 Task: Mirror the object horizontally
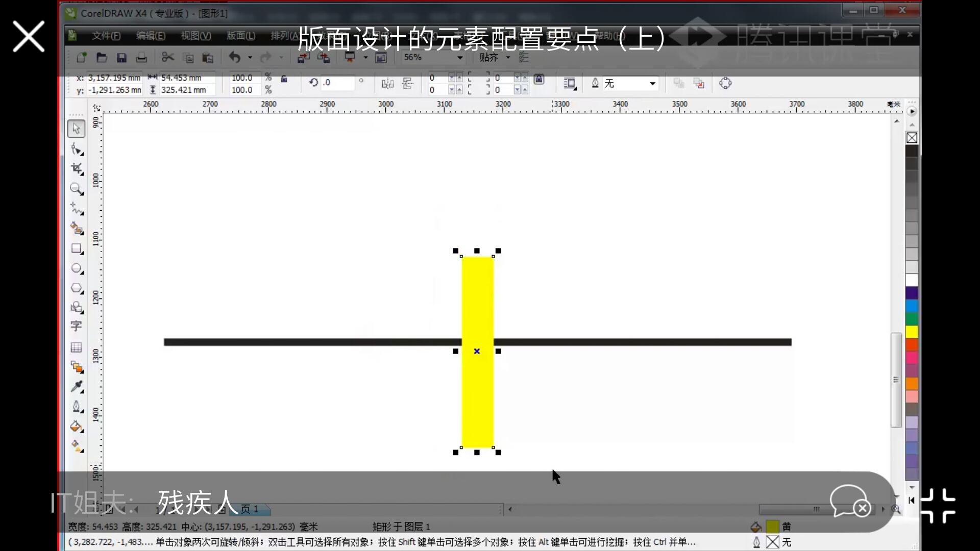point(388,83)
